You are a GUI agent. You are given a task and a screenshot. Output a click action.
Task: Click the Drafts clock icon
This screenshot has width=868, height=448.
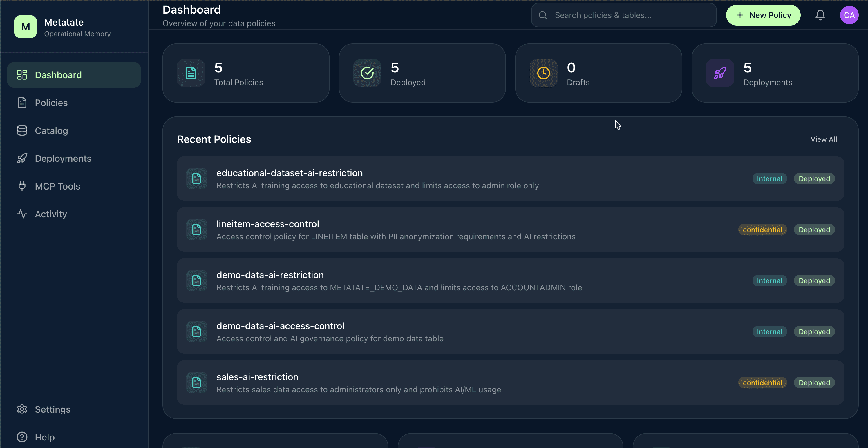point(543,73)
